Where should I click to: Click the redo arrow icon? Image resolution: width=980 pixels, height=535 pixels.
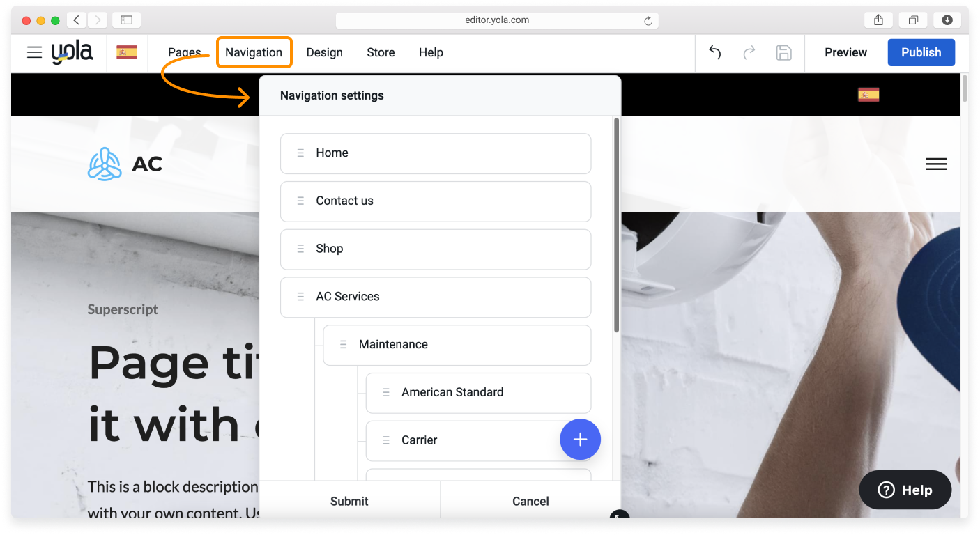[749, 52]
